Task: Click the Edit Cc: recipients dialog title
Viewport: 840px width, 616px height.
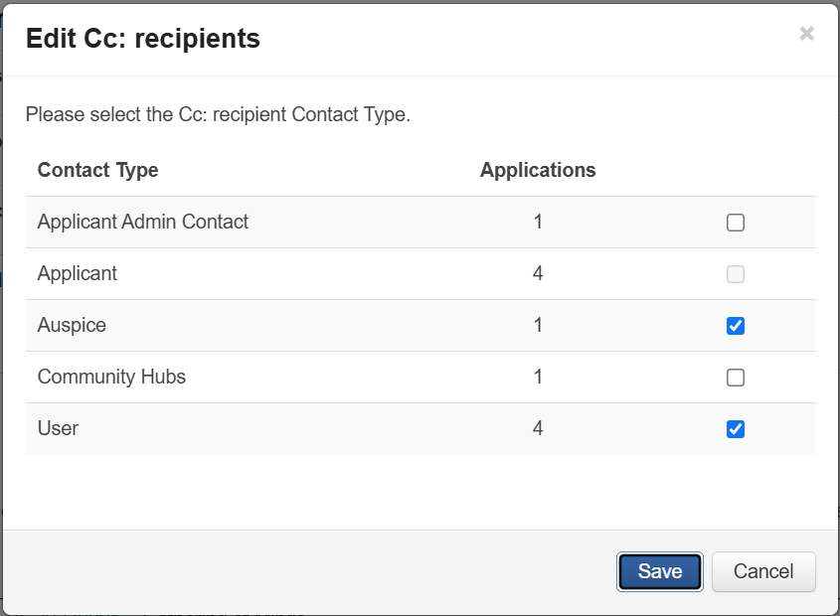Action: click(142, 39)
